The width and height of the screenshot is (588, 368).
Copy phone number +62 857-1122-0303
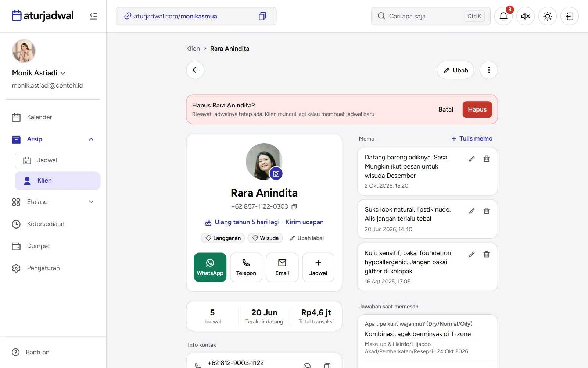294,207
